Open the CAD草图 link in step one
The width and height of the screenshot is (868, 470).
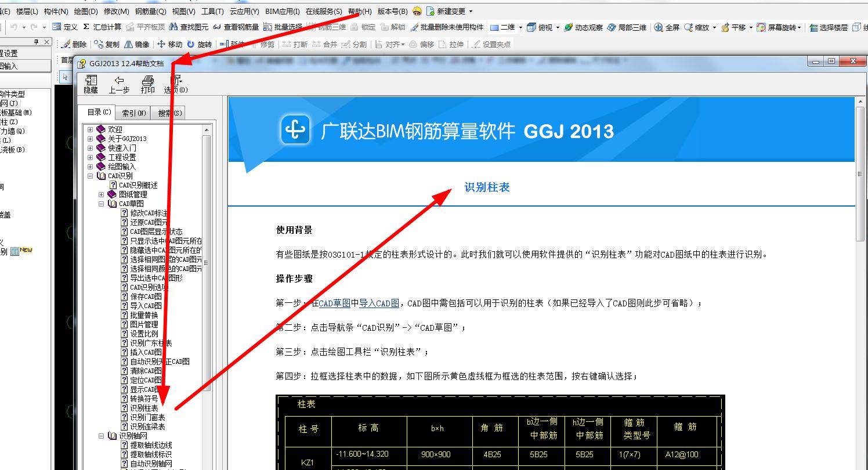tap(334, 303)
